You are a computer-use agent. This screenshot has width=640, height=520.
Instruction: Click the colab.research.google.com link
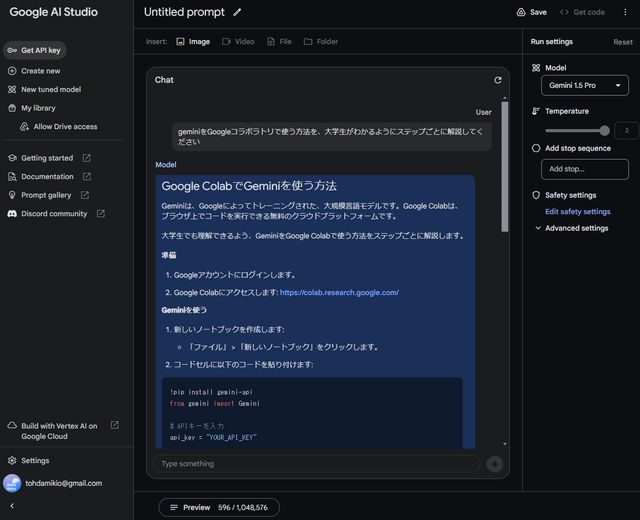(339, 292)
